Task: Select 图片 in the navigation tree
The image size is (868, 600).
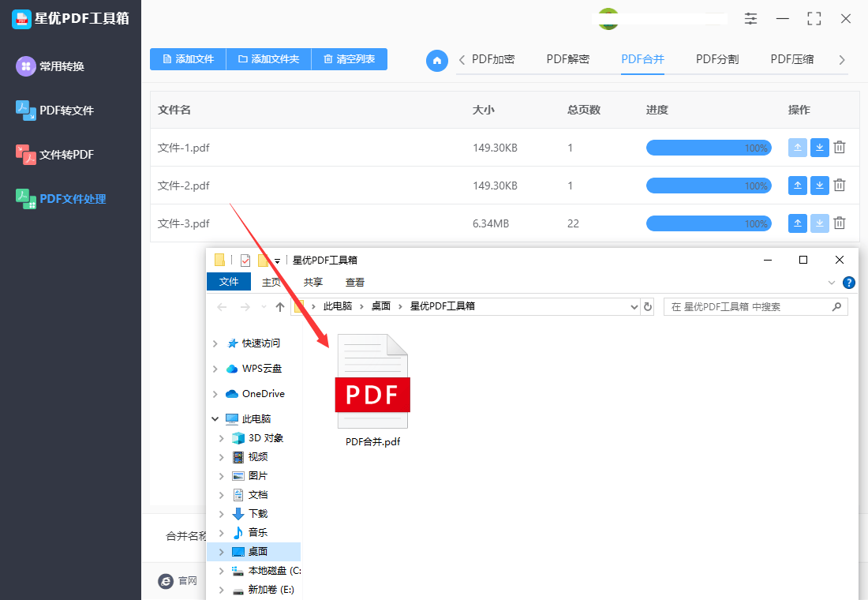Action: [x=250, y=476]
